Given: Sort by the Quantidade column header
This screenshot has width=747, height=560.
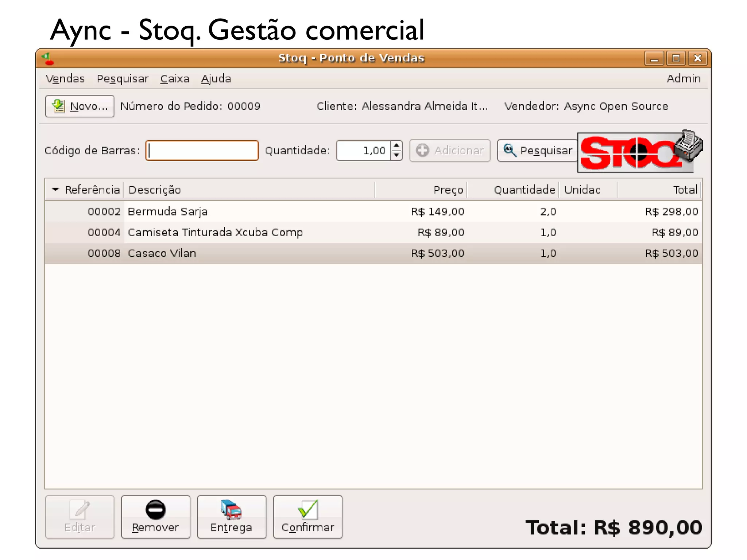Looking at the screenshot, I should 513,190.
